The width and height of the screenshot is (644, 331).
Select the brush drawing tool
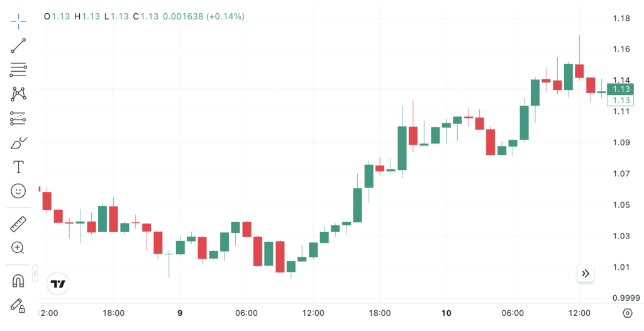(18, 142)
